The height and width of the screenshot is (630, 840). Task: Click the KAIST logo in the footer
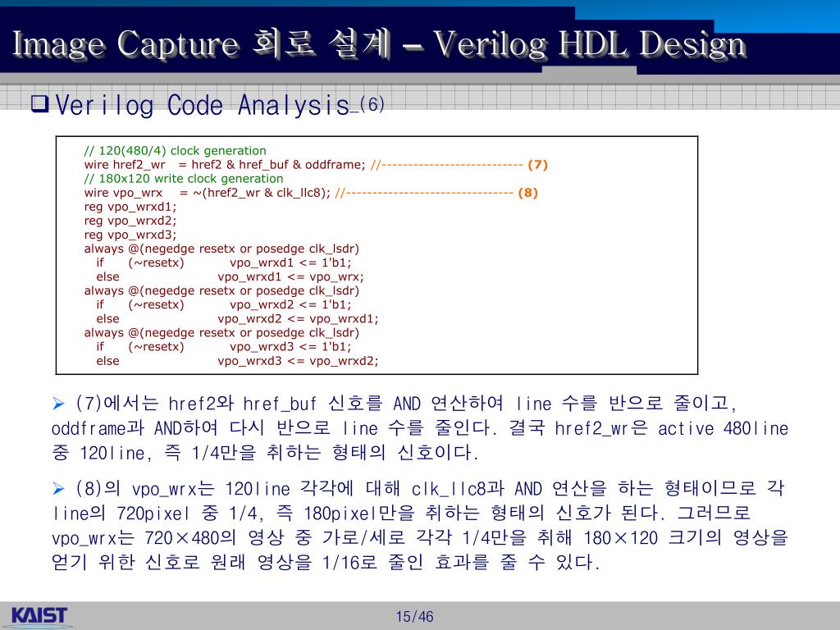point(39,615)
